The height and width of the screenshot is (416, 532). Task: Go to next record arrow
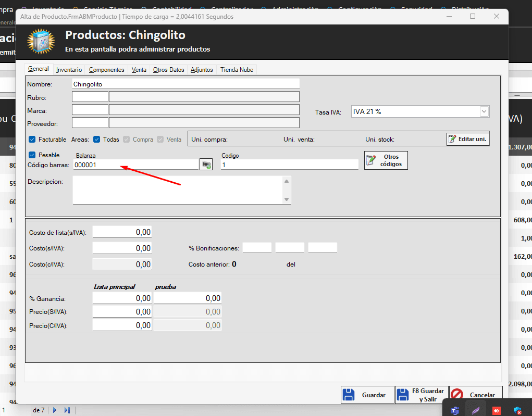[55, 410]
